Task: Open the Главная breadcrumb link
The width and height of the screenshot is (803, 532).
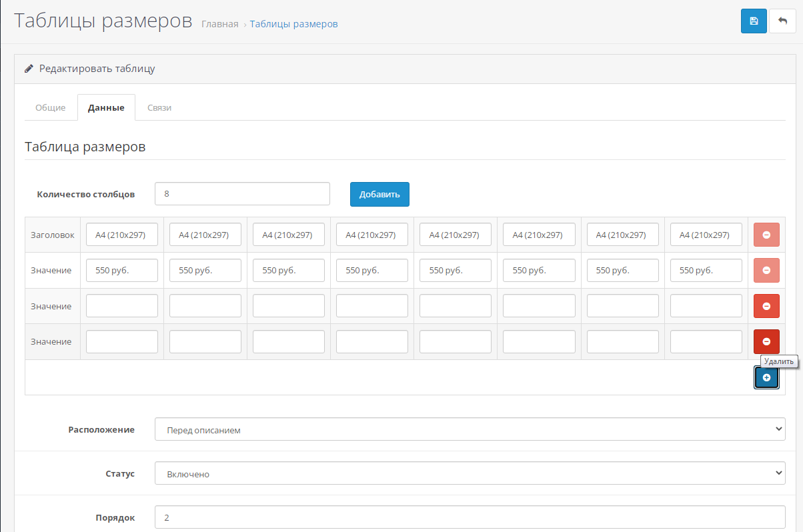Action: (x=219, y=24)
